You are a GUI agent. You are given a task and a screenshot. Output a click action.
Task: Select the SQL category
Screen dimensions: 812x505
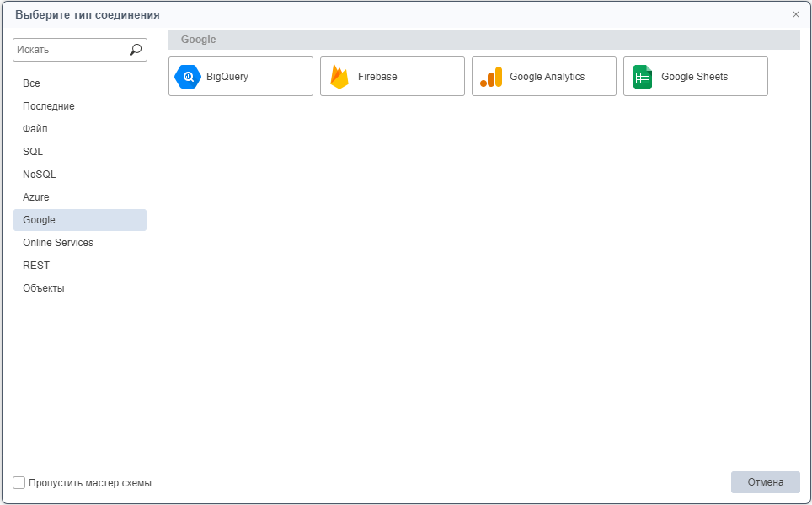pos(33,152)
